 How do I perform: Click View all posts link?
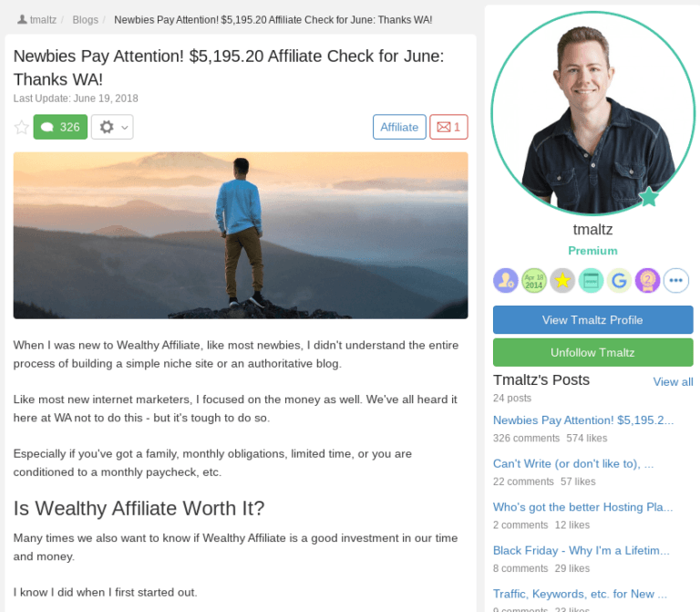(x=673, y=382)
